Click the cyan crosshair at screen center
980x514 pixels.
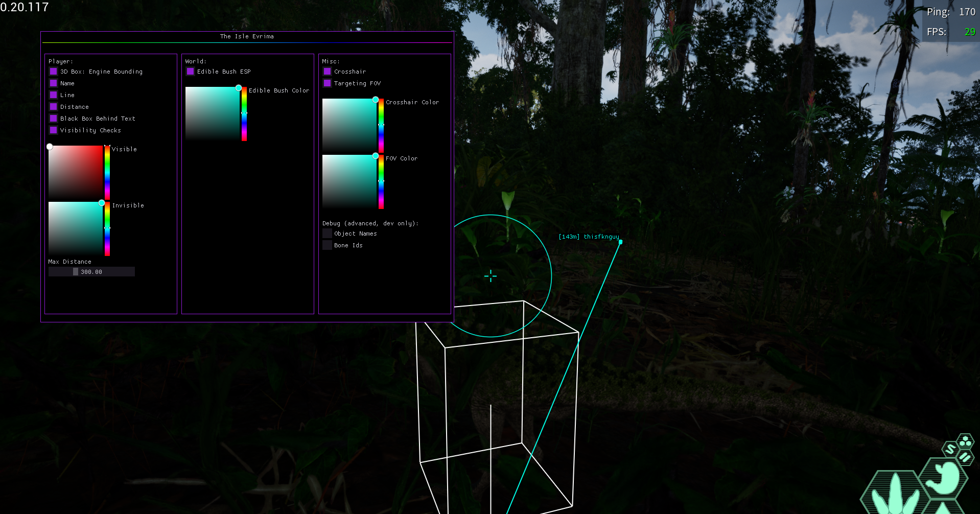[x=491, y=276]
